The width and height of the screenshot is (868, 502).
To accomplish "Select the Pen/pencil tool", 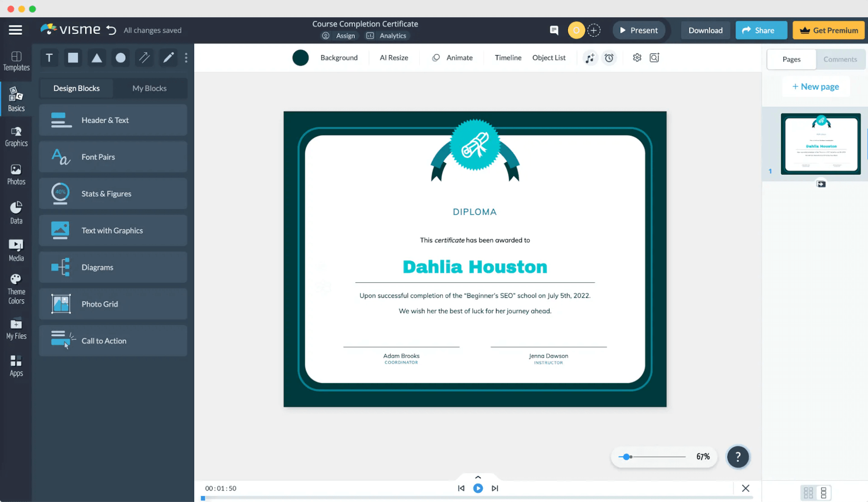I will (169, 57).
